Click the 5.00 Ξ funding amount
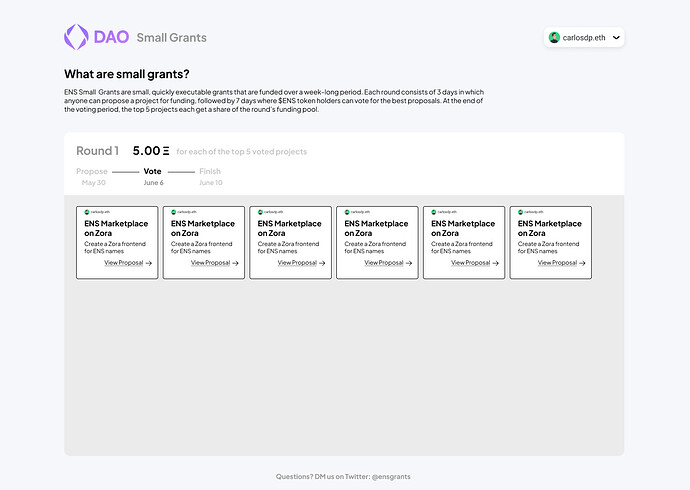Viewport: 690px width, 490px height. pos(151,151)
